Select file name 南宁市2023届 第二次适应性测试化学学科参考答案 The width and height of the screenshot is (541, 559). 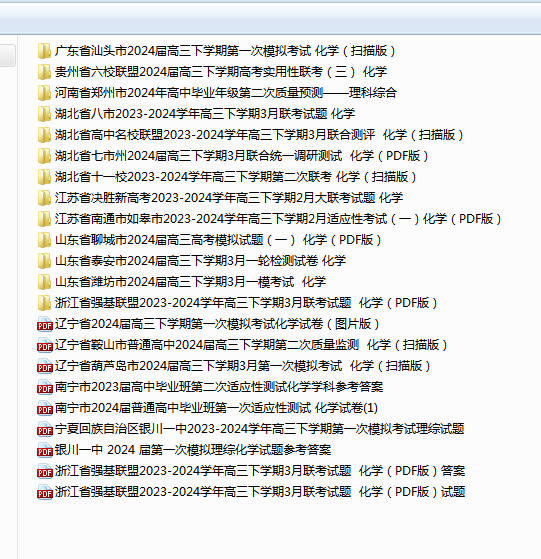(x=219, y=387)
